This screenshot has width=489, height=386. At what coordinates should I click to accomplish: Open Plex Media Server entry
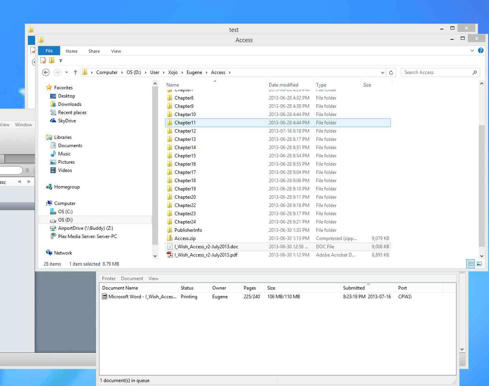87,236
